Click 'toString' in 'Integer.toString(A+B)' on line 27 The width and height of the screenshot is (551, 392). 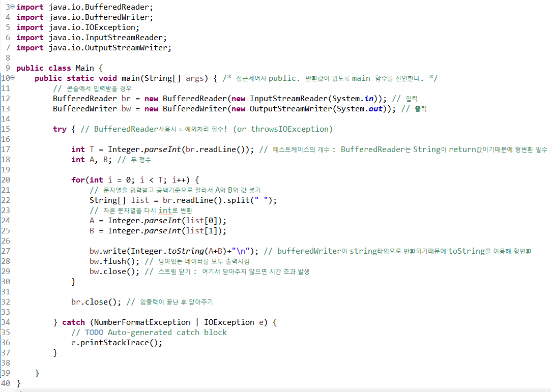coord(186,252)
